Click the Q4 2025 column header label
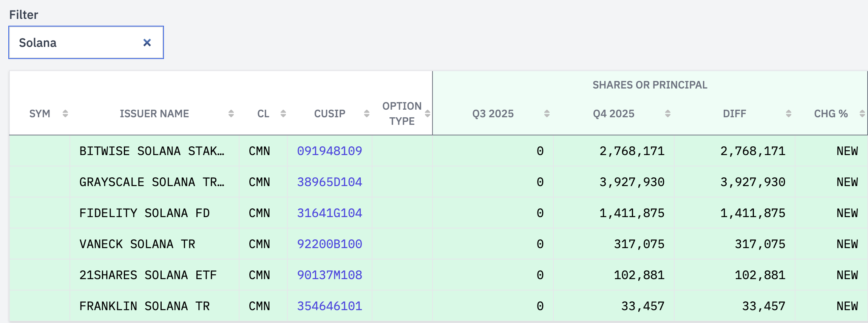Screen dimensions: 868x323 (613, 113)
